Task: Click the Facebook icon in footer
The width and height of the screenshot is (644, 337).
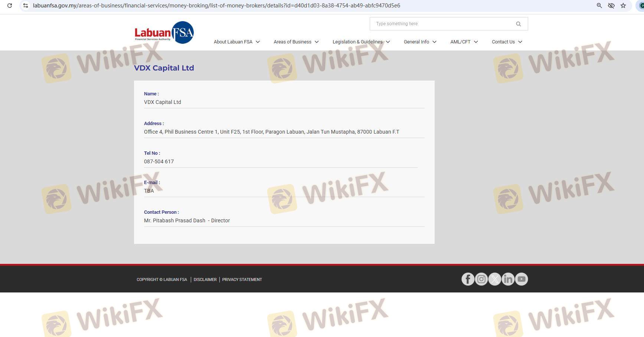Action: pos(468,279)
